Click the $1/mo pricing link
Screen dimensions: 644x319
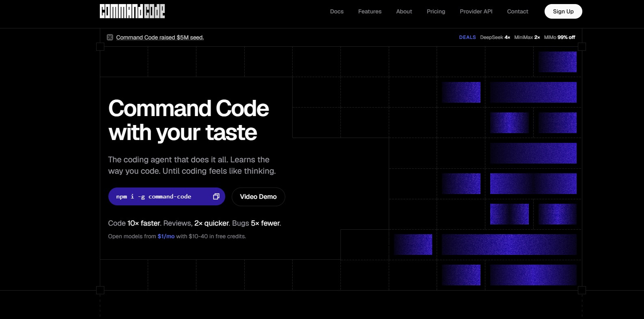click(x=166, y=236)
